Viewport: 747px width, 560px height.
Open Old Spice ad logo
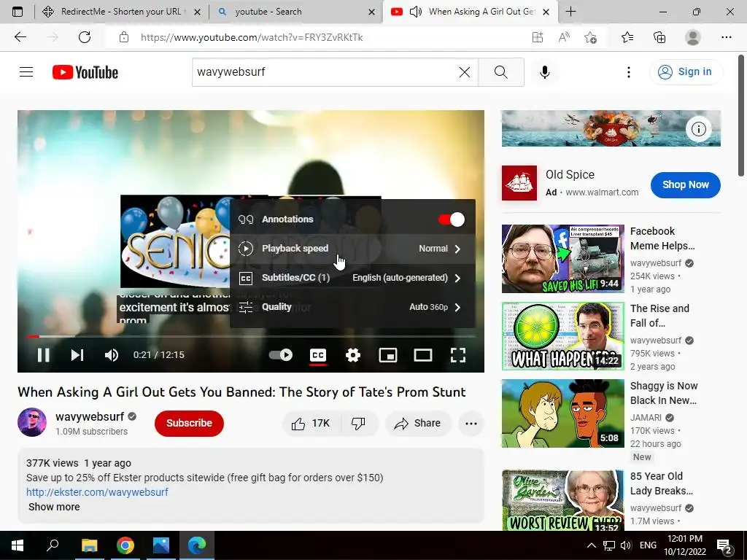pos(519,183)
